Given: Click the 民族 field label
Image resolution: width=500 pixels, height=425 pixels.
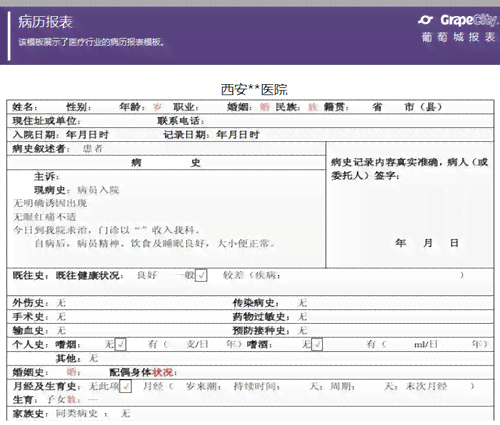Looking at the screenshot, I should pos(288,107).
